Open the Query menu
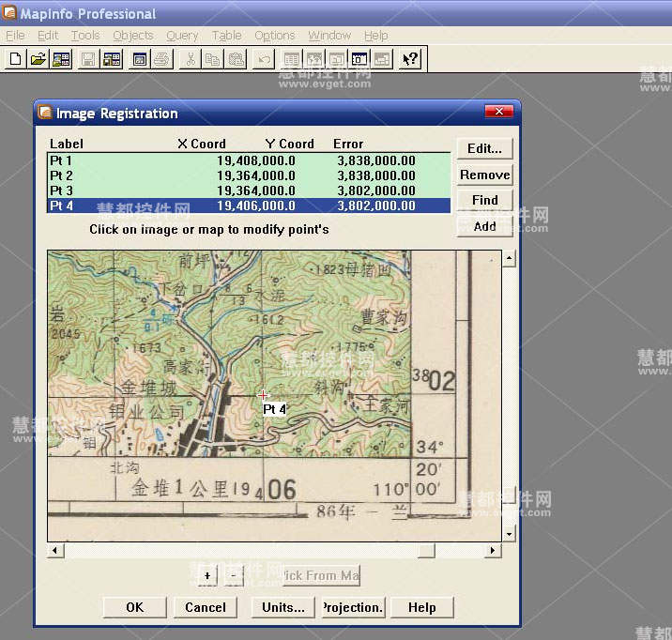The height and width of the screenshot is (640, 672). (182, 36)
